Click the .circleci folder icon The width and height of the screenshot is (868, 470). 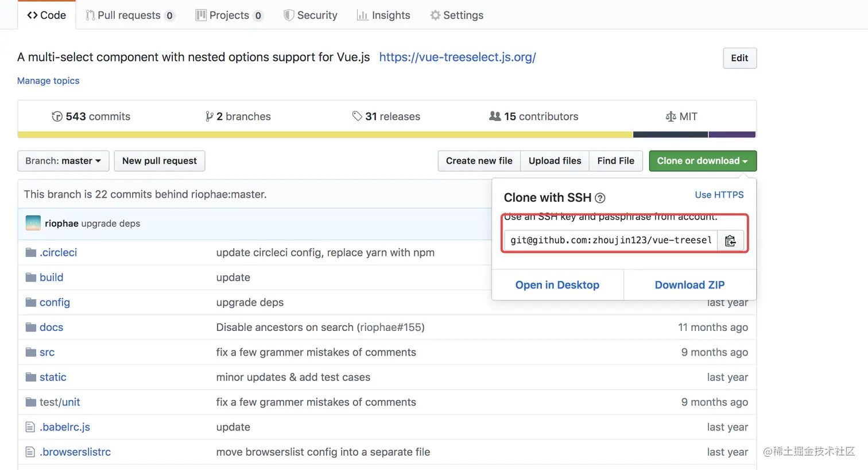(x=31, y=252)
